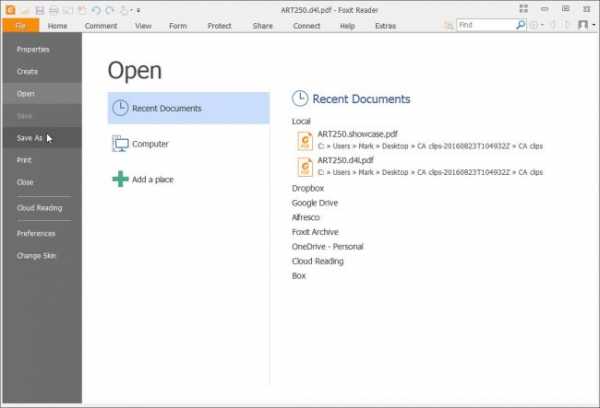Click the PDF icon for ART250.d4l.pdf

[305, 167]
